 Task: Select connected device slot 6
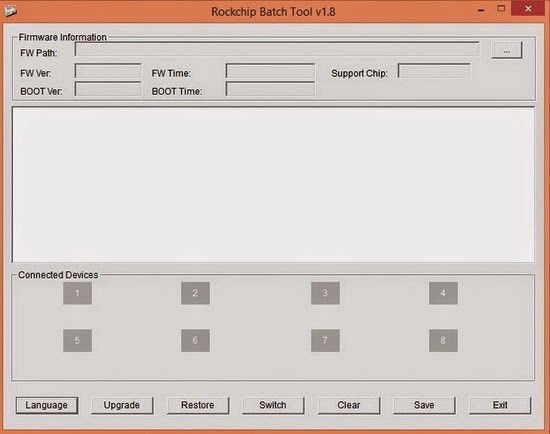click(x=195, y=340)
